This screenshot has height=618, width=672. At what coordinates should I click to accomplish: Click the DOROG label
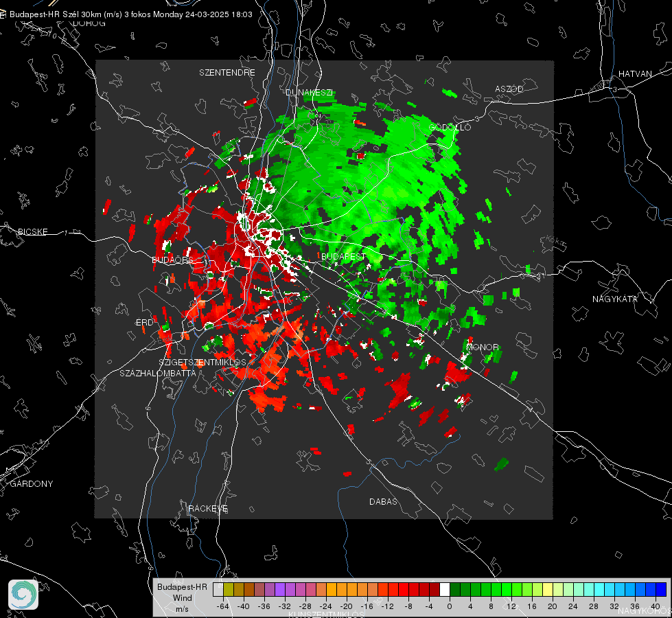click(89, 23)
